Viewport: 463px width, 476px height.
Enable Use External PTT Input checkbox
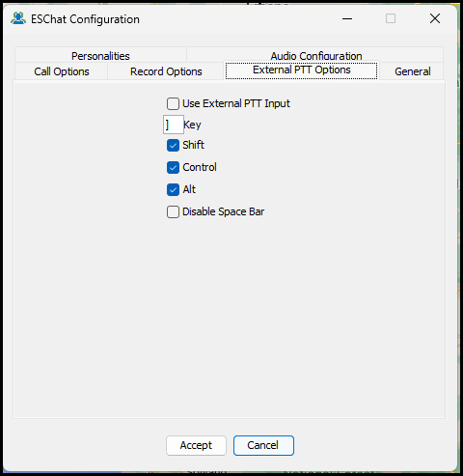coord(173,103)
